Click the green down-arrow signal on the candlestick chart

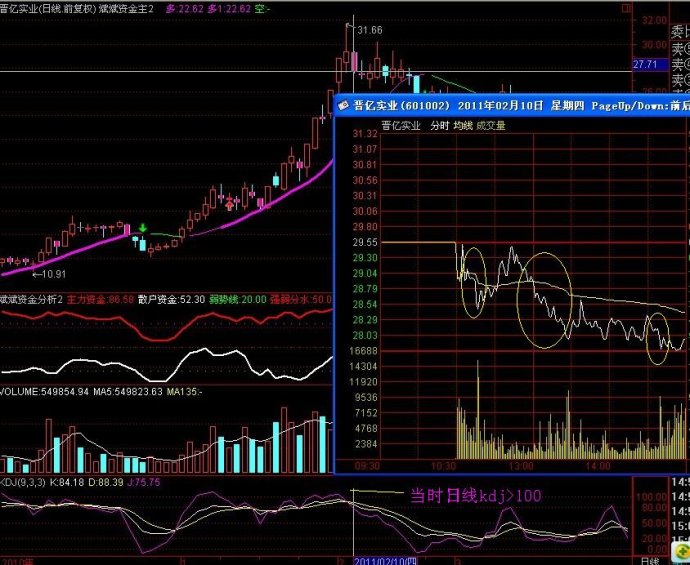(x=143, y=227)
